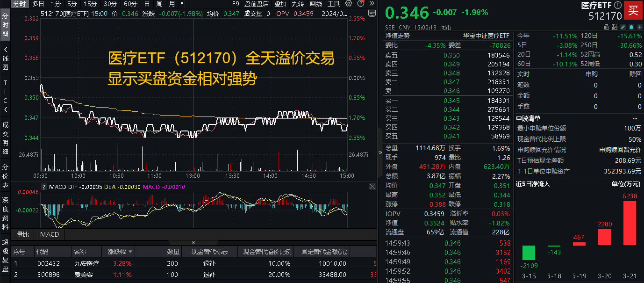Enable the 九转 indicator
Screen dimensions: 644x283
(x=297, y=4)
